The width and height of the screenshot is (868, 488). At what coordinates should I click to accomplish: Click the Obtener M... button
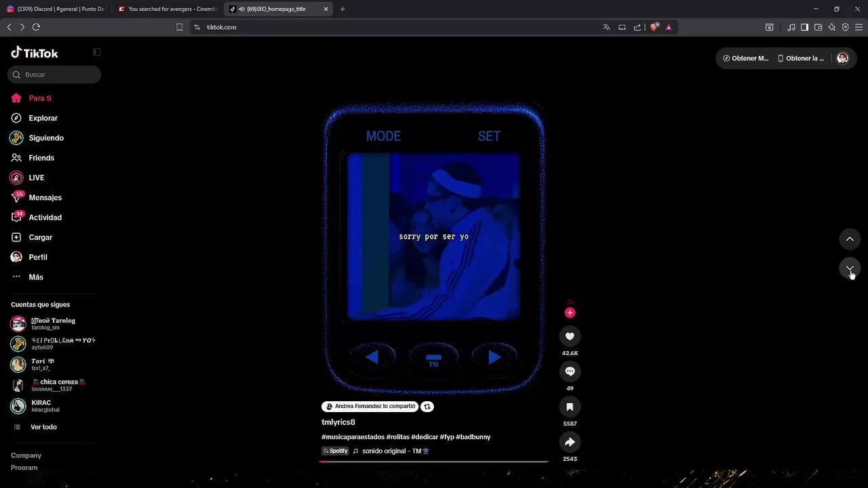pos(746,58)
